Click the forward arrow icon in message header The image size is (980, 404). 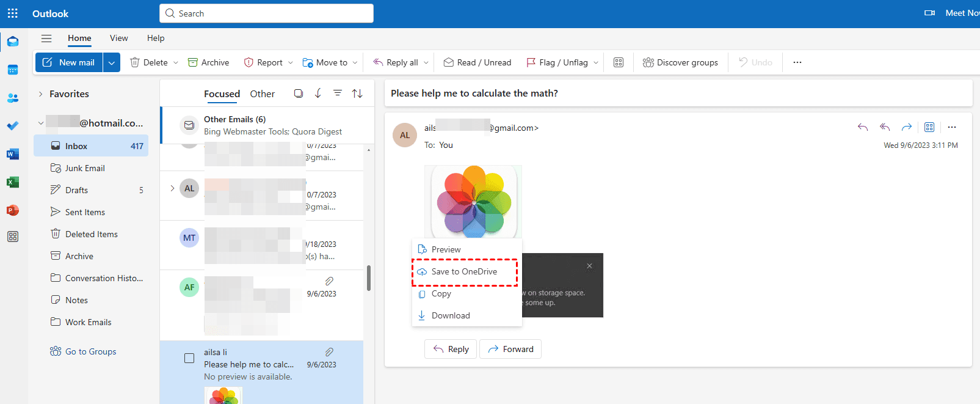click(907, 127)
